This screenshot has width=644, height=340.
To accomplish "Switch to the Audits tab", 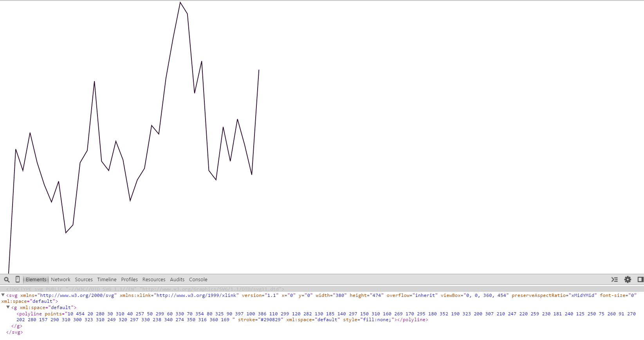I will pos(177,280).
